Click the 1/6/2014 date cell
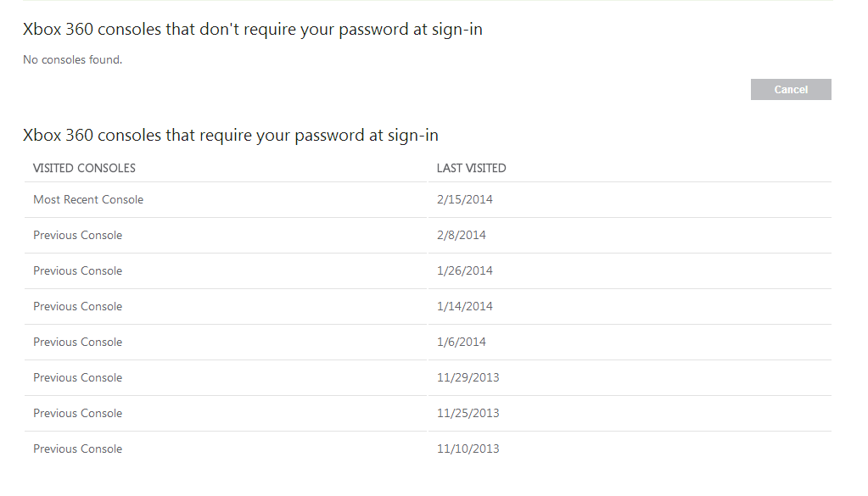 pyautogui.click(x=461, y=343)
